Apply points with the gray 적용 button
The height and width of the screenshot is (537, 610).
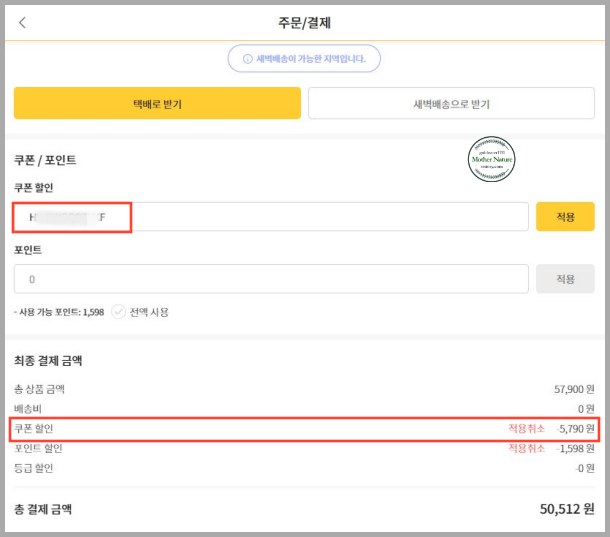point(565,279)
